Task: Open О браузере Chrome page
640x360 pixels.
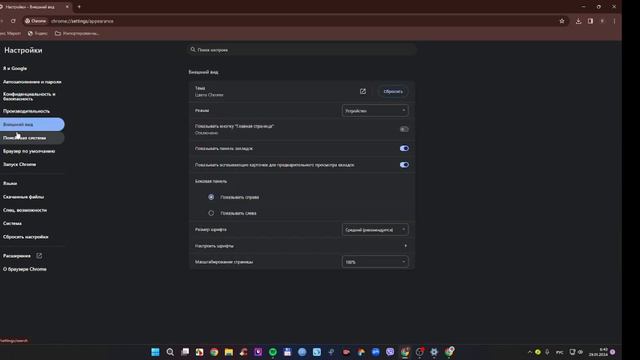Action: [25, 269]
